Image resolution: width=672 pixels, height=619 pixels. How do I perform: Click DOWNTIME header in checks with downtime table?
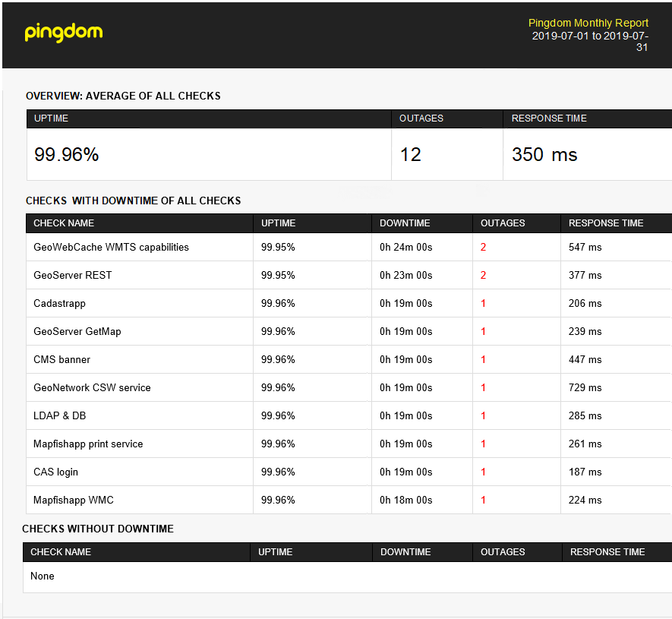point(405,223)
